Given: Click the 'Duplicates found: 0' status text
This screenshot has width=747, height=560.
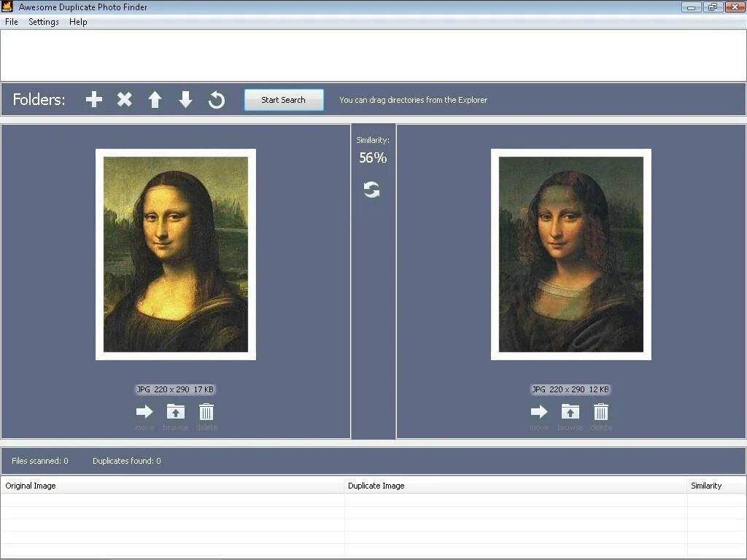Looking at the screenshot, I should (127, 461).
